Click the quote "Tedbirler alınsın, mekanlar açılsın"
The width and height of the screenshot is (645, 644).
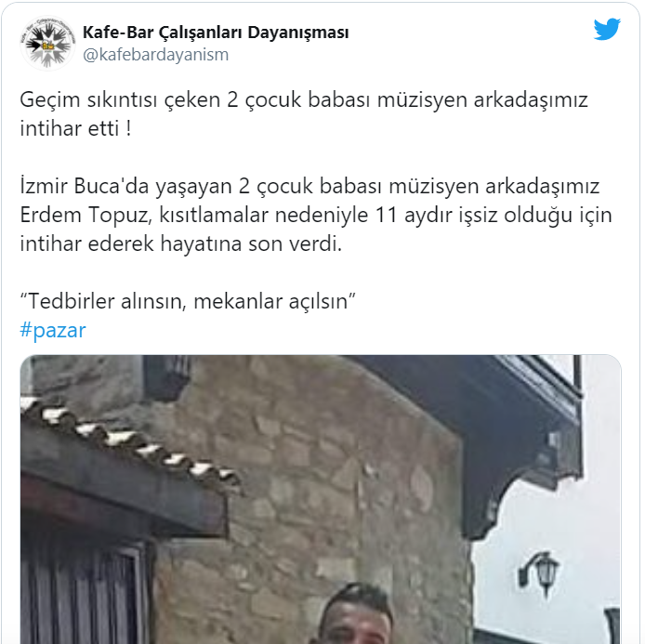[188, 301]
